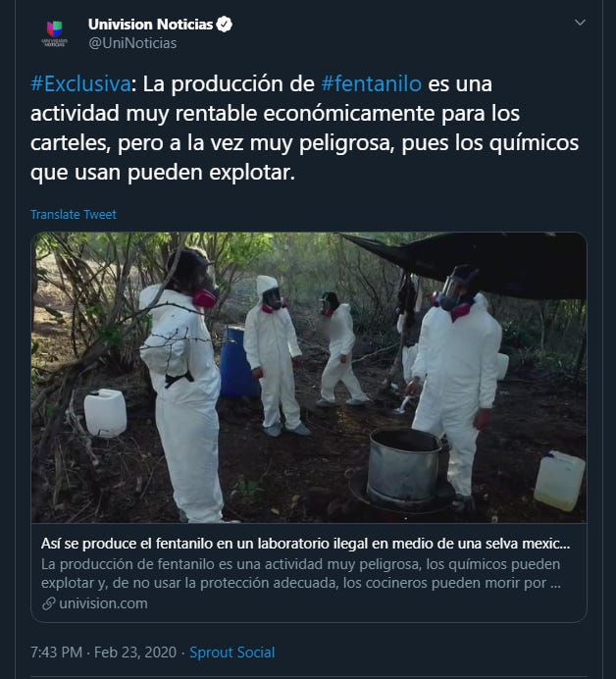Viewport: 616px width, 679px height.
Task: Open the fentanyl lab photo thumbnail
Action: coord(309,378)
